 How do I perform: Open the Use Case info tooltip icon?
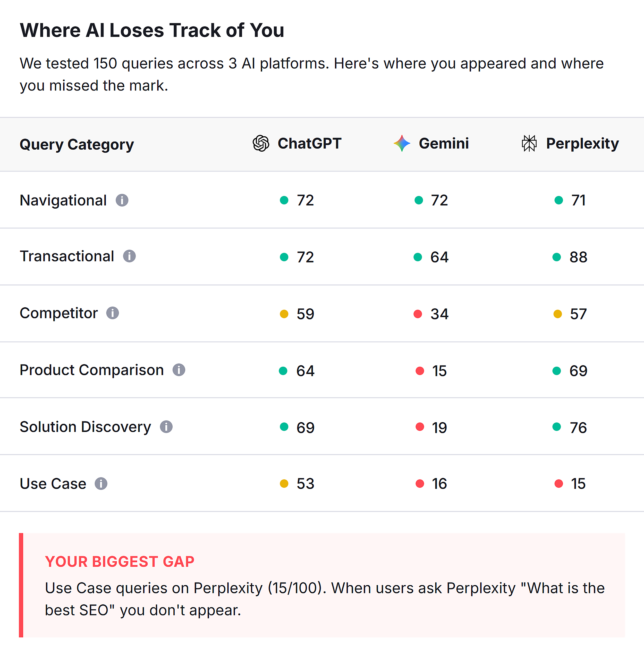101,483
